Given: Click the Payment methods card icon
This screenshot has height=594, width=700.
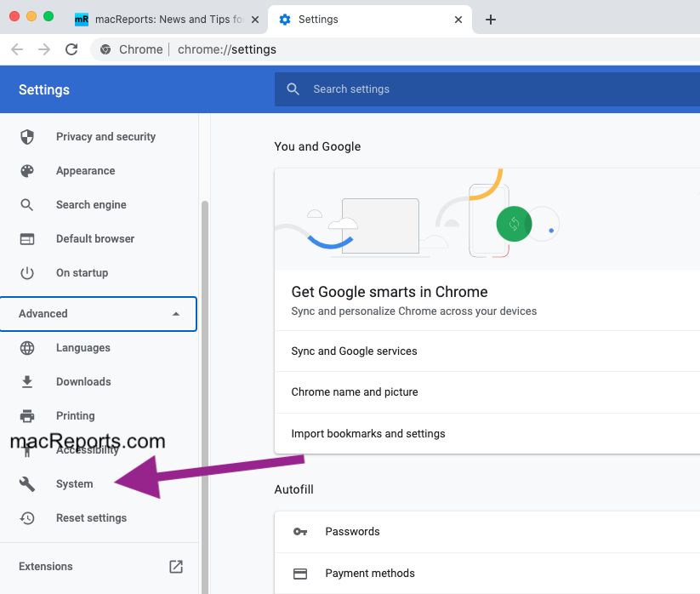Looking at the screenshot, I should pos(300,574).
